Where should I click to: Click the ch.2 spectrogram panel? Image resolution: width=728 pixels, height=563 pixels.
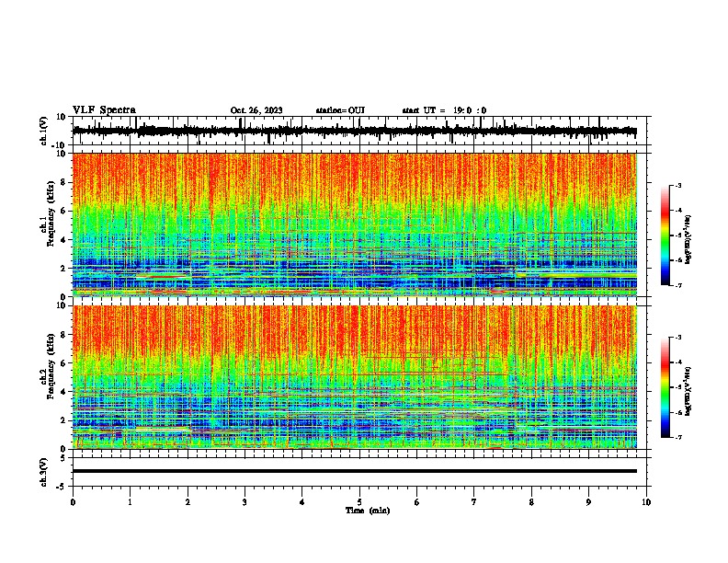pos(355,377)
